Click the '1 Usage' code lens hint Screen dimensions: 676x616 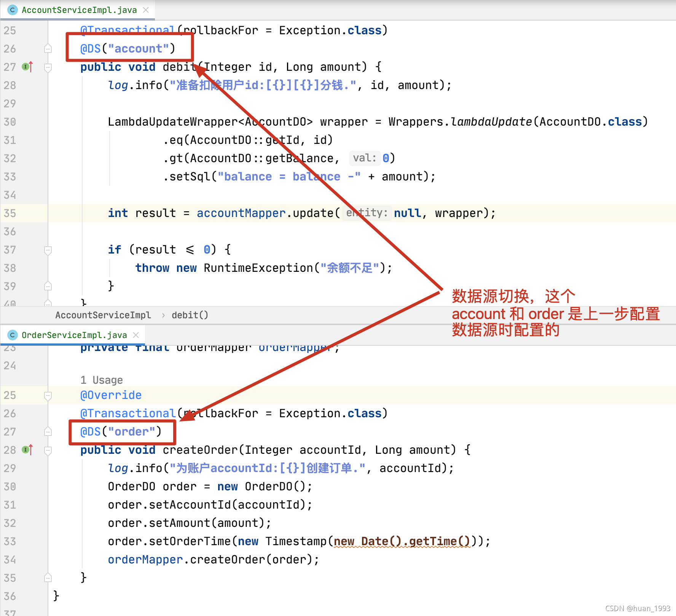[102, 380]
